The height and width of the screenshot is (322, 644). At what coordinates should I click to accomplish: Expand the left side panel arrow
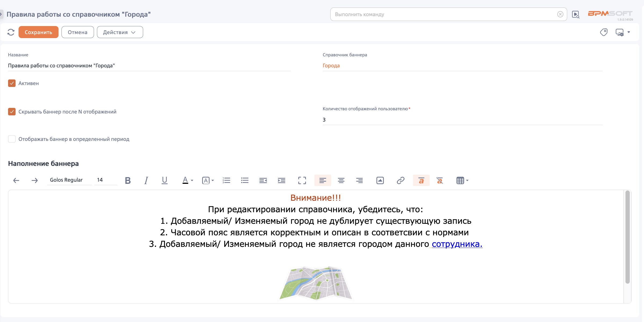1,14
